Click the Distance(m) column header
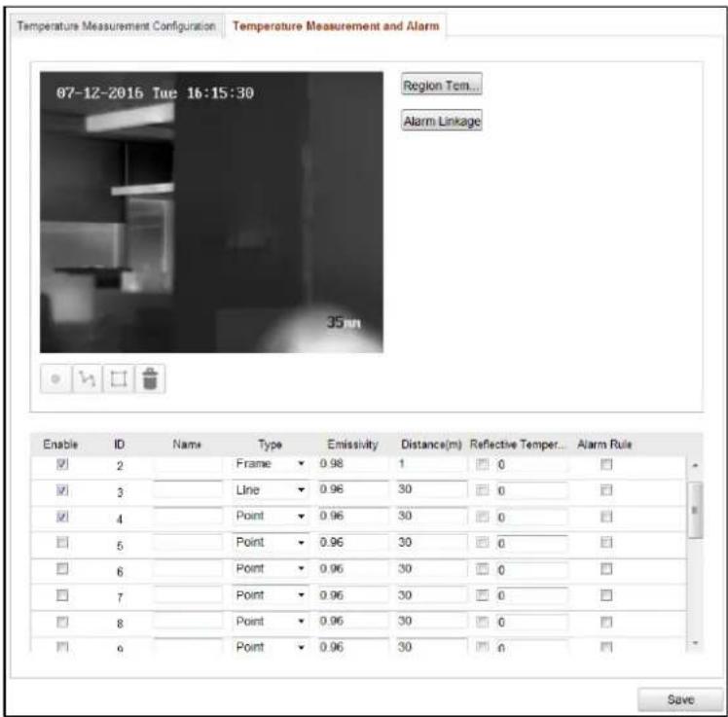The image size is (728, 717). click(431, 445)
